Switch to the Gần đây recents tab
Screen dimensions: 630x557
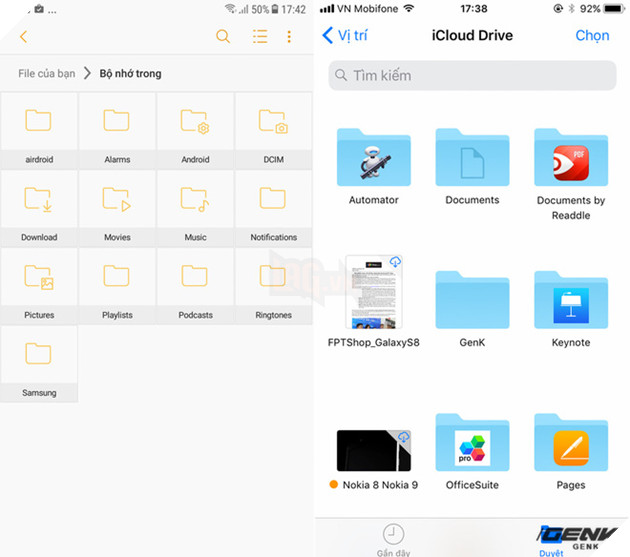393,540
